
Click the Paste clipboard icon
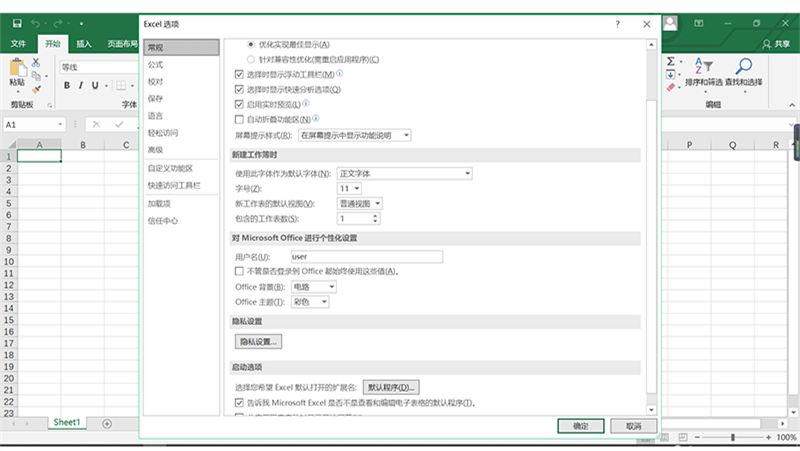[x=17, y=67]
